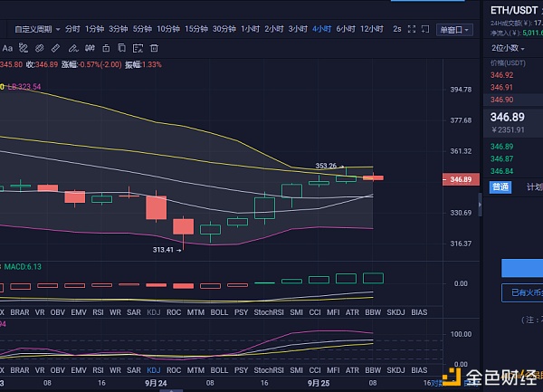Open the 自定义周期 dropdown
Viewport: 543px width, 392px height.
(x=37, y=29)
